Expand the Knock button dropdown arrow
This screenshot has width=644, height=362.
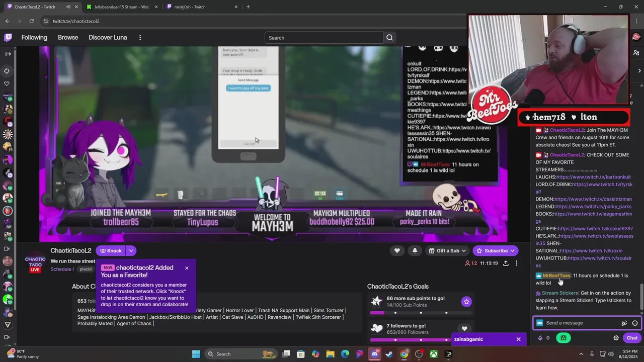point(131,251)
